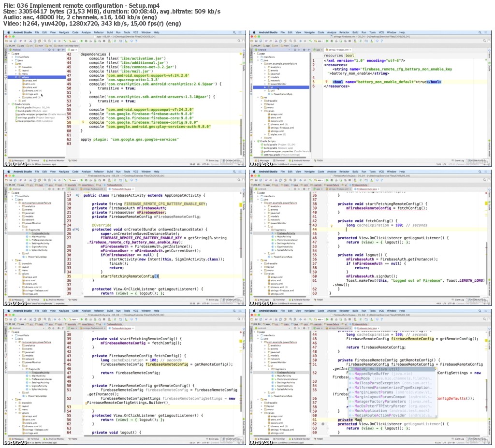Open File menu in 00:01:20 frame
495x448 pixels.
coord(37,32)
